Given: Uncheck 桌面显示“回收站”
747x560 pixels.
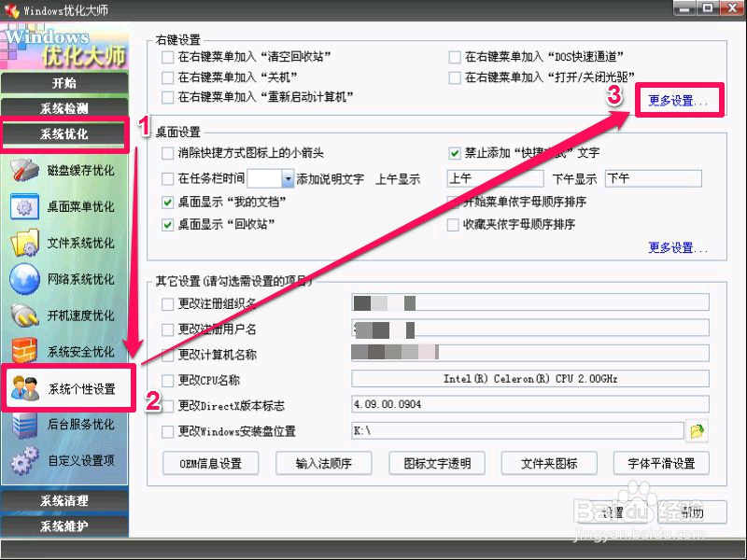Looking at the screenshot, I should (x=168, y=225).
